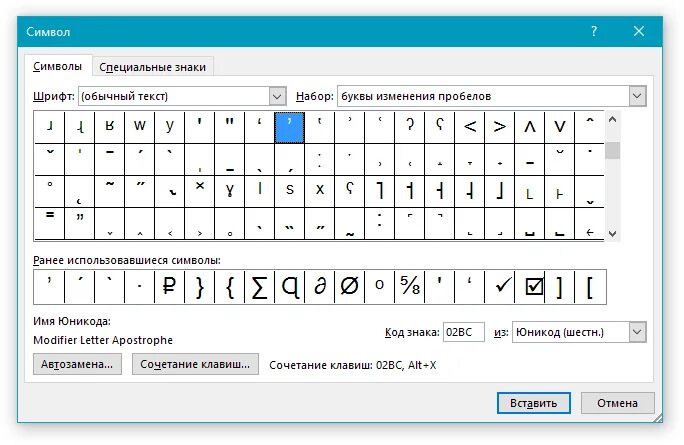
Task: Pick the modifier small x symbol
Action: tap(320, 191)
